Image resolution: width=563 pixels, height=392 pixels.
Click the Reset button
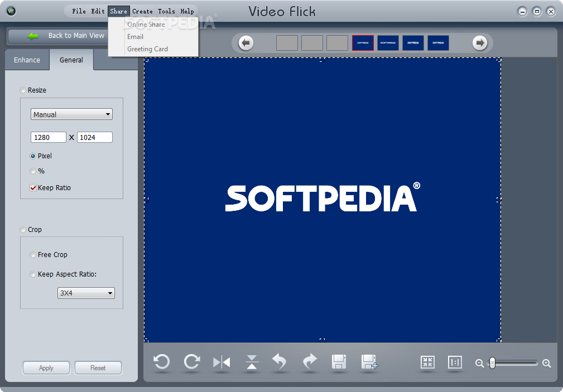click(98, 368)
